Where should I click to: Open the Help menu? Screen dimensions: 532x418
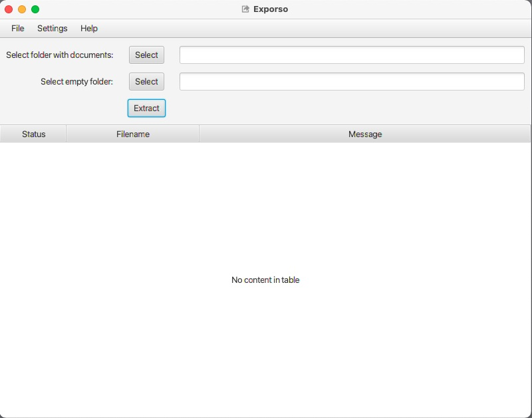88,29
